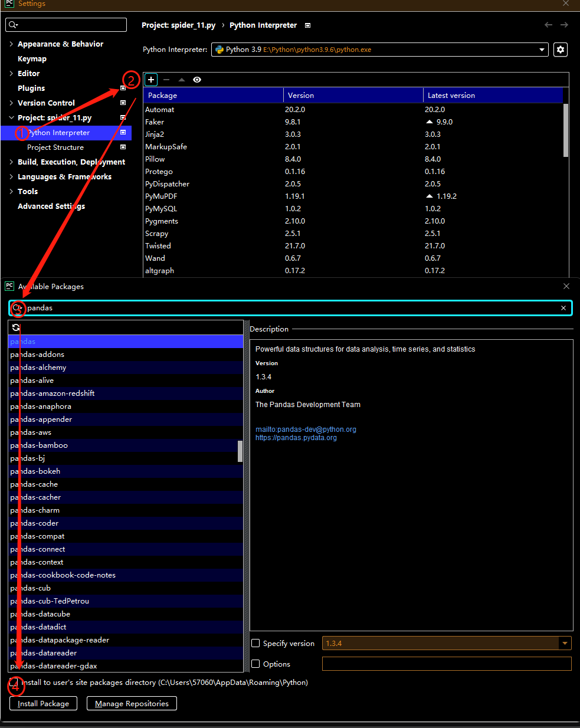
Task: Select pandas-cookbook-code-notes package
Action: click(x=126, y=575)
